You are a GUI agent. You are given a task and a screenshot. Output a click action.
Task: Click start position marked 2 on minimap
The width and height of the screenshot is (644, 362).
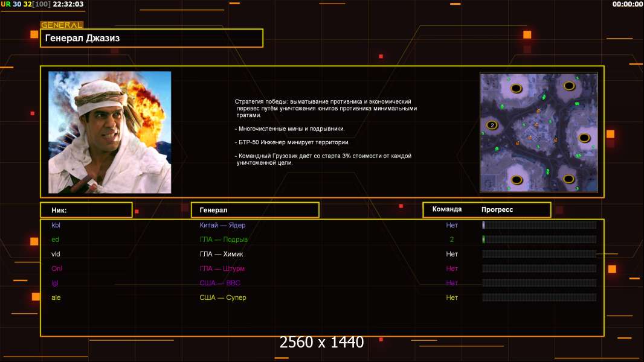pos(492,125)
